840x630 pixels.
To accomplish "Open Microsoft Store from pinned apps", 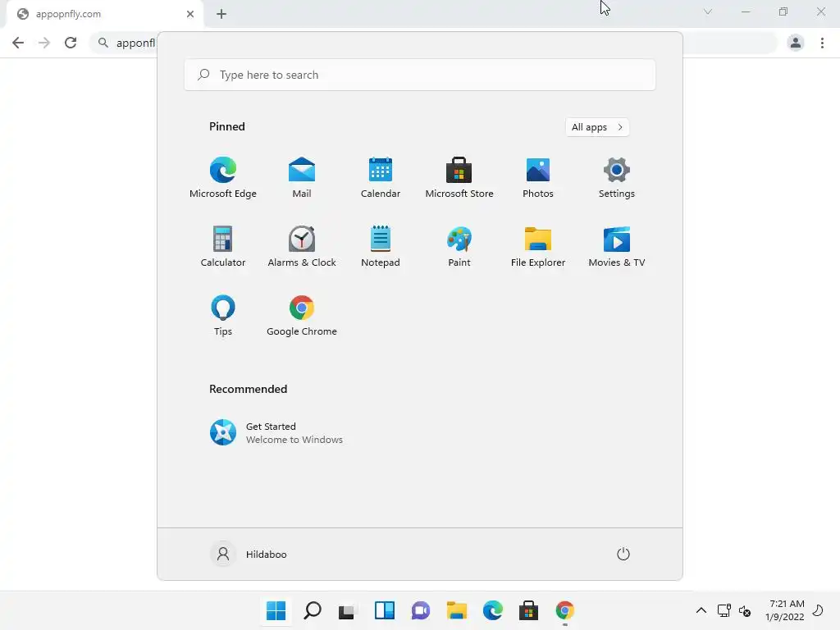I will 459,178.
